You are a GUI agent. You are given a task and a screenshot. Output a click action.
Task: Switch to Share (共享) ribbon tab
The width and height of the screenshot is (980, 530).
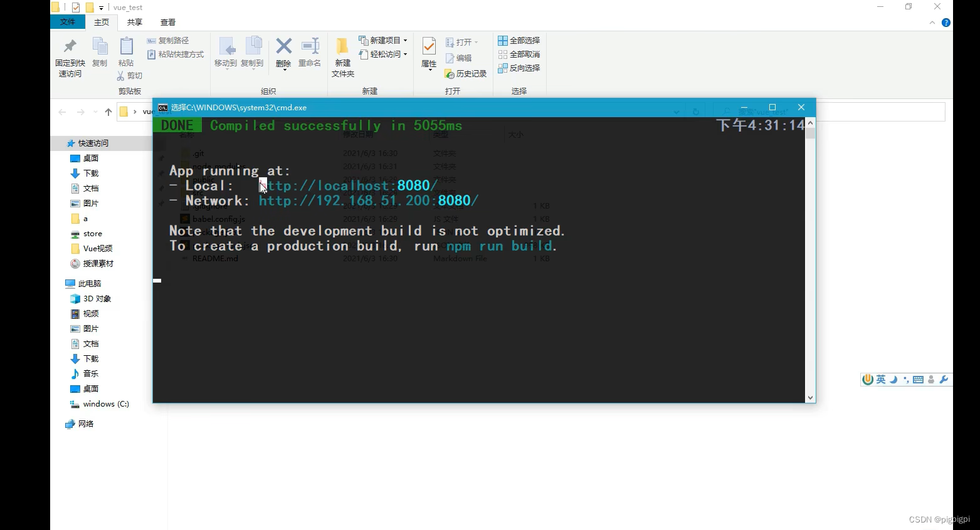(x=135, y=22)
